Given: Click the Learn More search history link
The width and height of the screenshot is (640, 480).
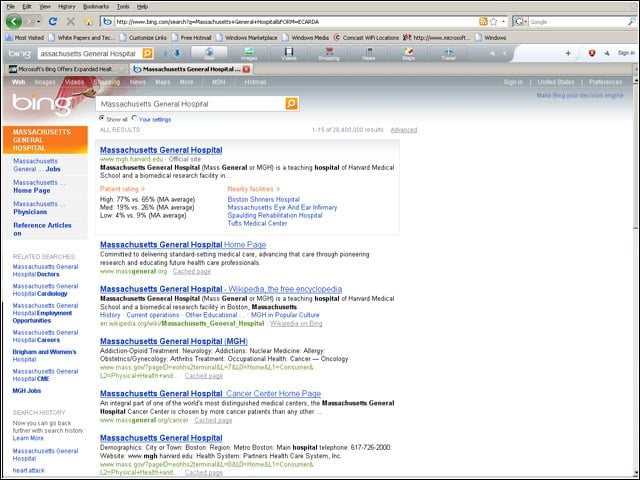Looking at the screenshot, I should pos(28,438).
